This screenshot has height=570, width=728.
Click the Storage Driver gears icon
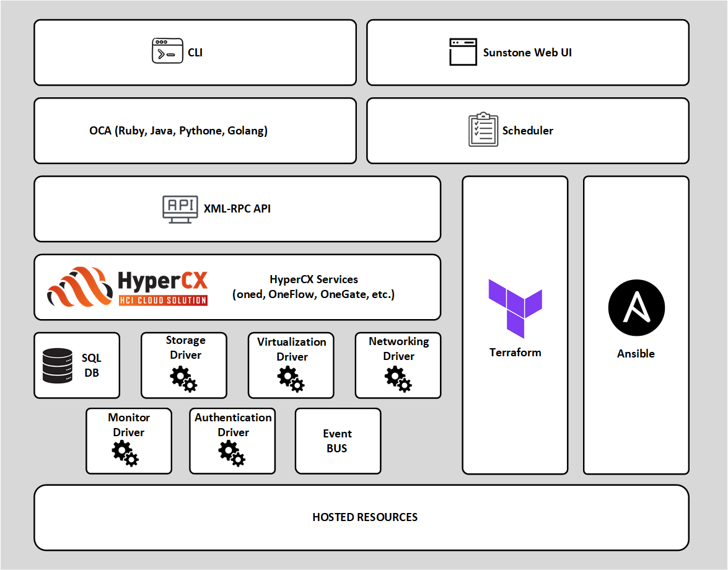(x=183, y=379)
